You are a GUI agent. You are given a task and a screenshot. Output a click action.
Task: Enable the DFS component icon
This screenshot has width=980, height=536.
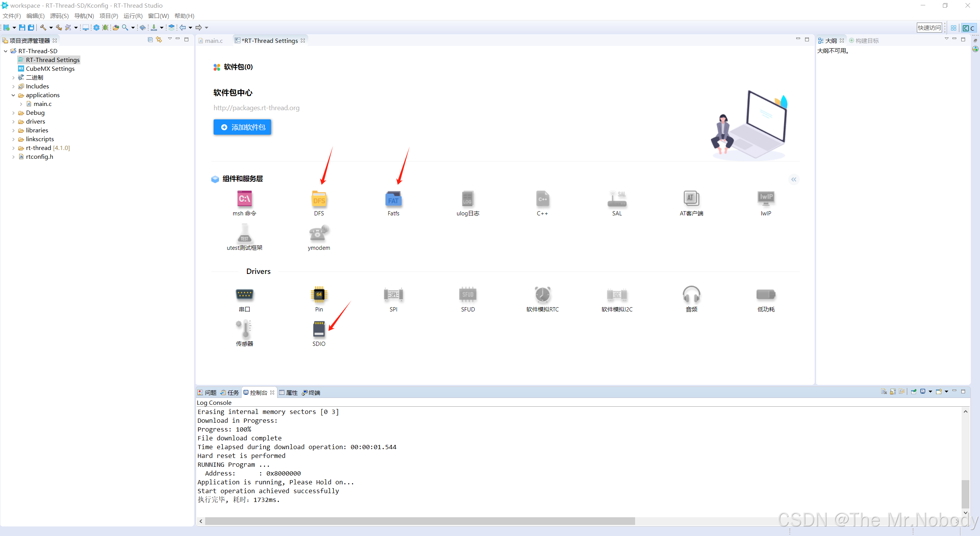pos(319,199)
